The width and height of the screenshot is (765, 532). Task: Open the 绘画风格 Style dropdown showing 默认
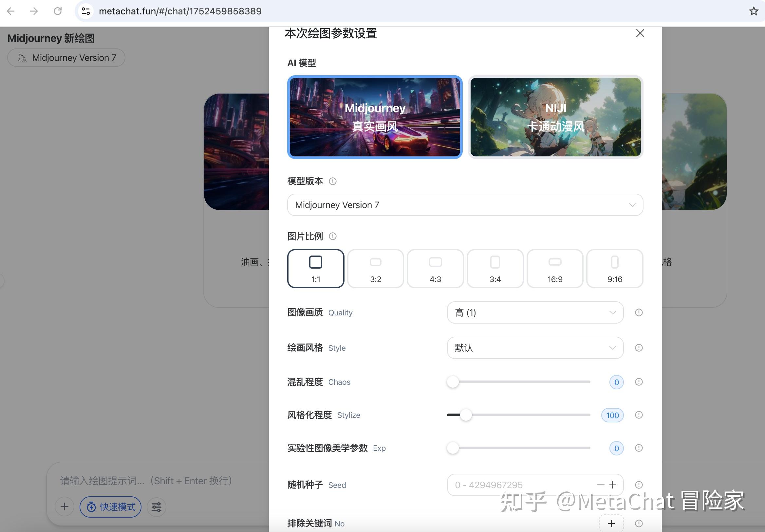point(534,347)
